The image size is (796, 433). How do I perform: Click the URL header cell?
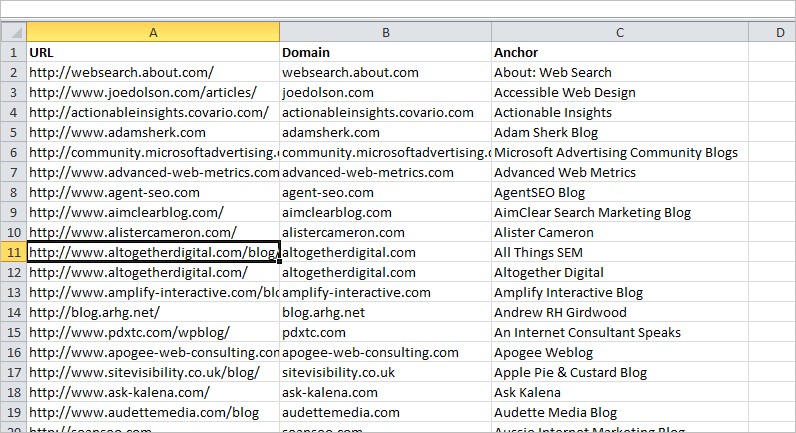point(153,52)
